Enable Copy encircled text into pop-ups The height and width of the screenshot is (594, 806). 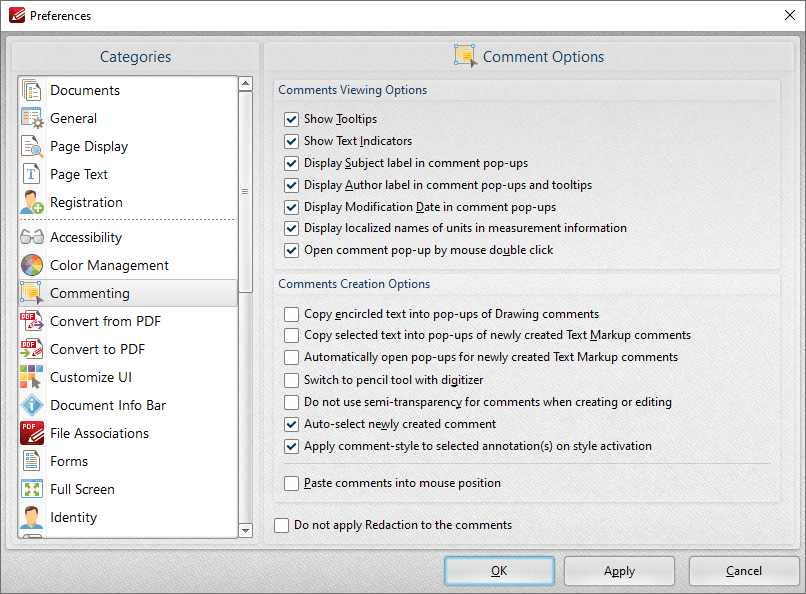tap(291, 314)
